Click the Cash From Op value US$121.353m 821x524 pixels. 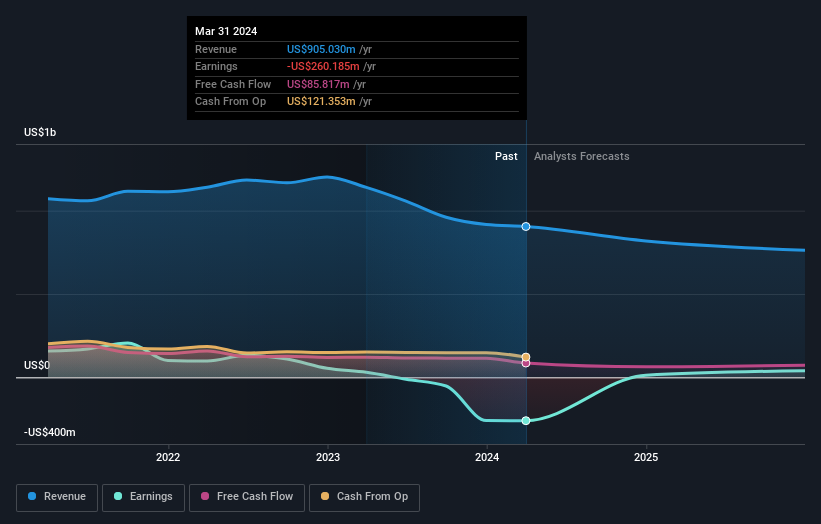321,102
